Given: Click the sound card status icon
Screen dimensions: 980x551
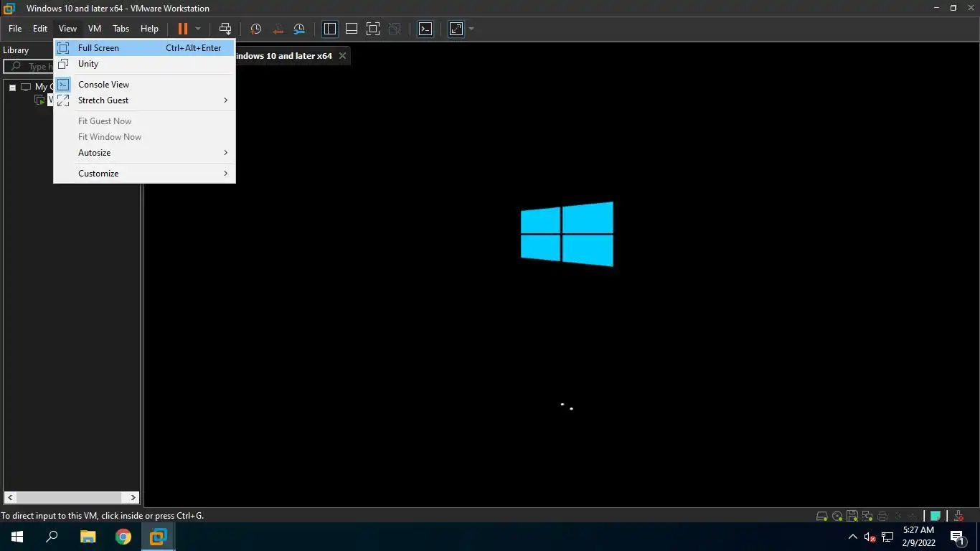Looking at the screenshot, I should [897, 516].
